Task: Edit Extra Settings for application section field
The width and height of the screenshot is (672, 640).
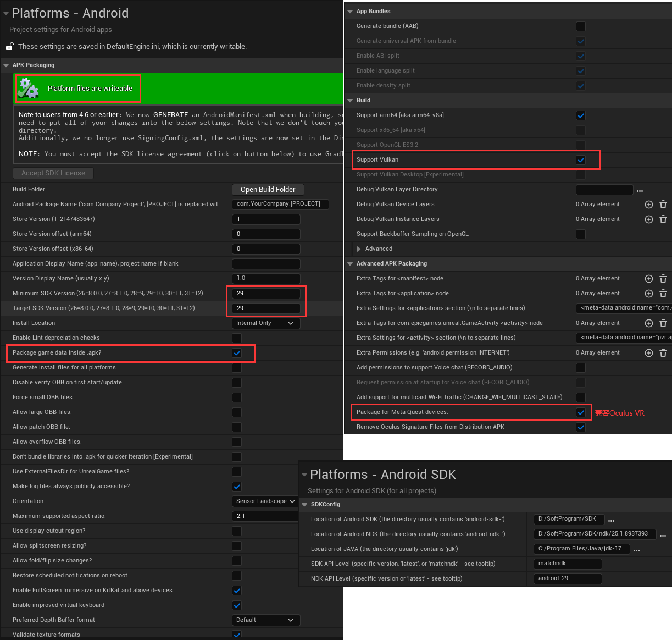Action: [624, 308]
